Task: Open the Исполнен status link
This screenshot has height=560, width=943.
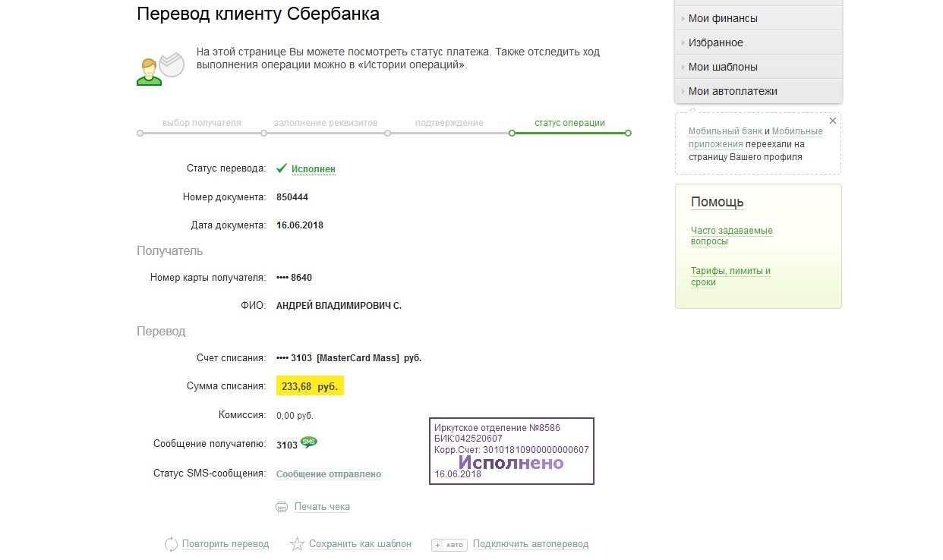Action: (314, 169)
